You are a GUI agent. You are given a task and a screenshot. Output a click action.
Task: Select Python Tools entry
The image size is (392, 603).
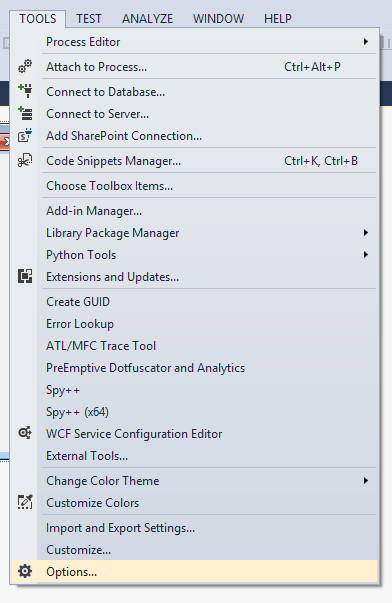[x=194, y=255]
